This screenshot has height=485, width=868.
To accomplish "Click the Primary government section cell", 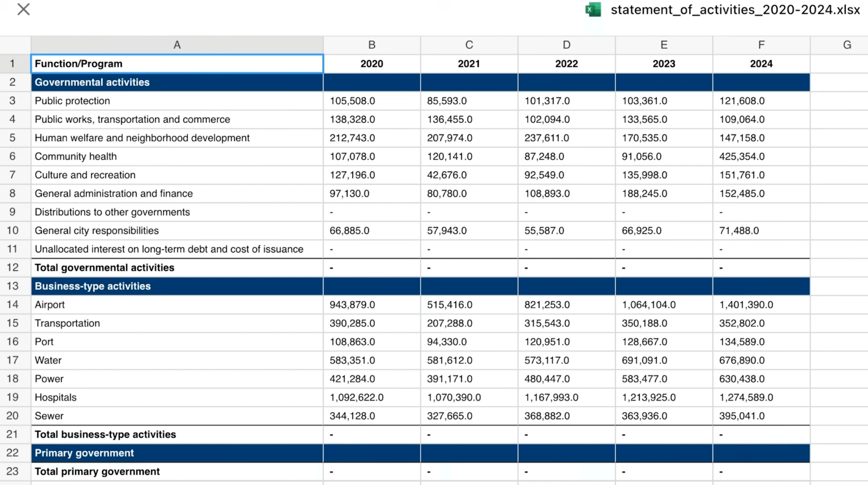I will coord(177,453).
